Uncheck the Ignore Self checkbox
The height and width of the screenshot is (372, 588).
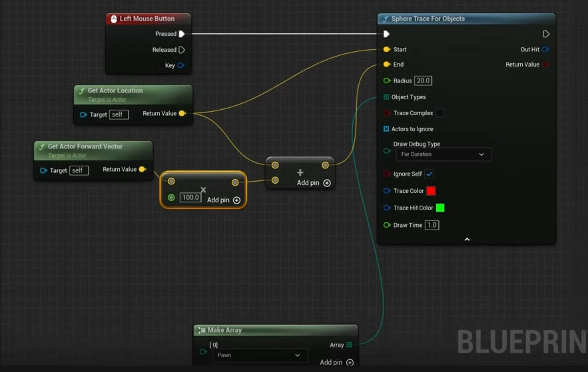point(429,174)
